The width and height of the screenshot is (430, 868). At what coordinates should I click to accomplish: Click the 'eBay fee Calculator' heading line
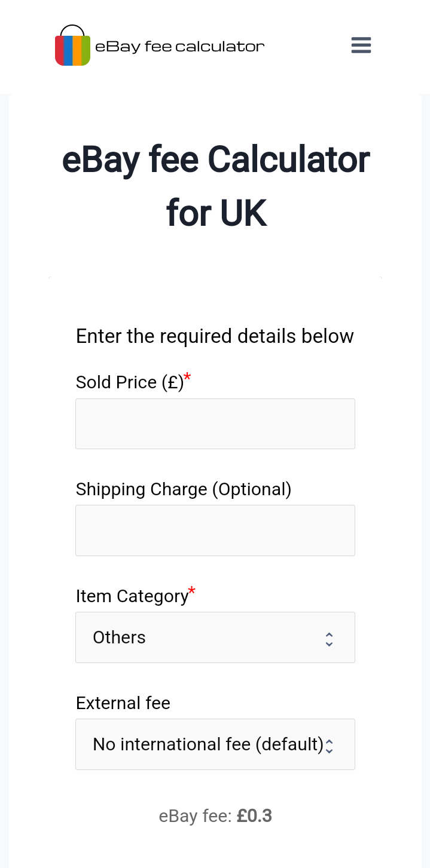click(x=216, y=160)
